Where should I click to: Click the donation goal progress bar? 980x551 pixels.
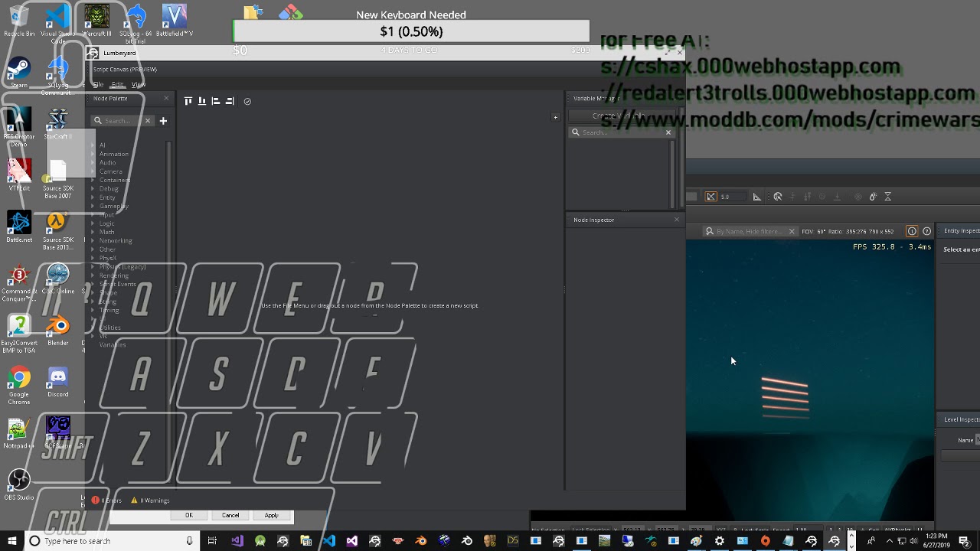click(x=411, y=31)
